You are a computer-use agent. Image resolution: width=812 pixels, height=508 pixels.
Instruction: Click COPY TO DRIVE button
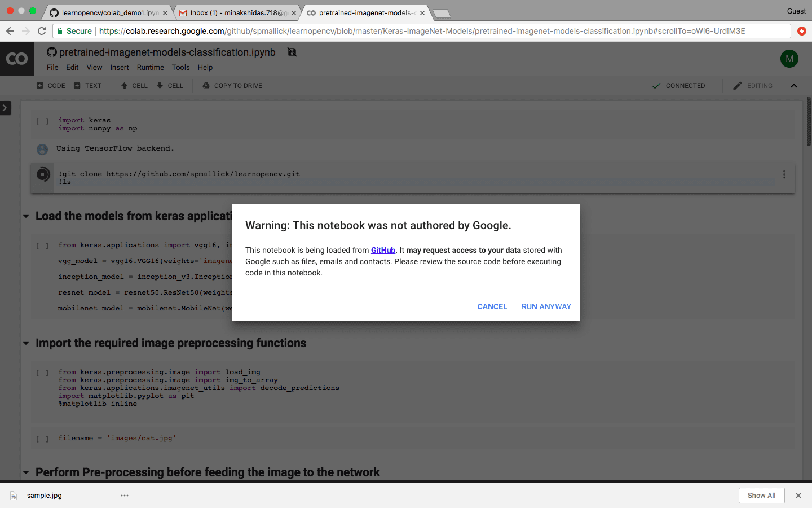click(232, 86)
